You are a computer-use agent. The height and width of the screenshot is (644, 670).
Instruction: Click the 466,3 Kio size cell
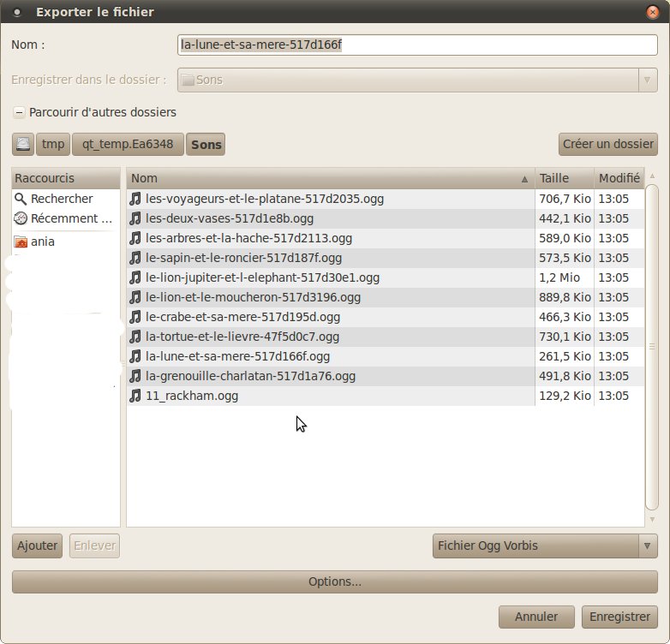coord(565,317)
